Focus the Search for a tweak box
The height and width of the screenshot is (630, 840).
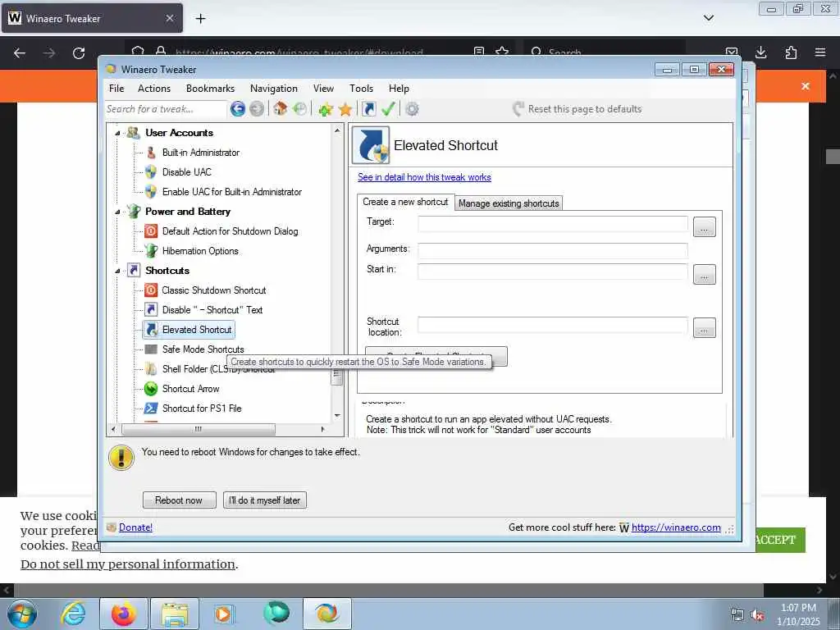tap(166, 109)
